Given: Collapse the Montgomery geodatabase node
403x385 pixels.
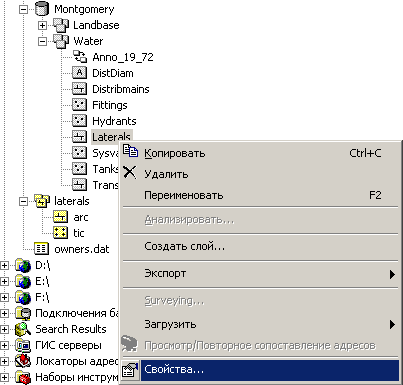Looking at the screenshot, I should point(23,9).
